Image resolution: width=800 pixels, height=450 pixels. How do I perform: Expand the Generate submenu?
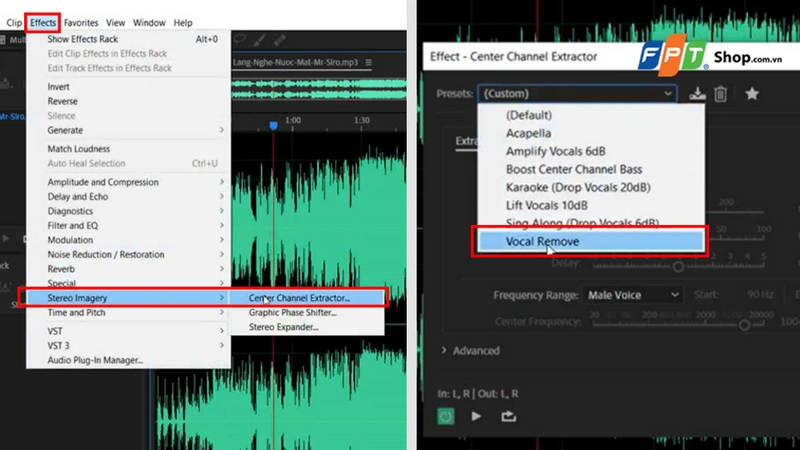click(x=129, y=130)
